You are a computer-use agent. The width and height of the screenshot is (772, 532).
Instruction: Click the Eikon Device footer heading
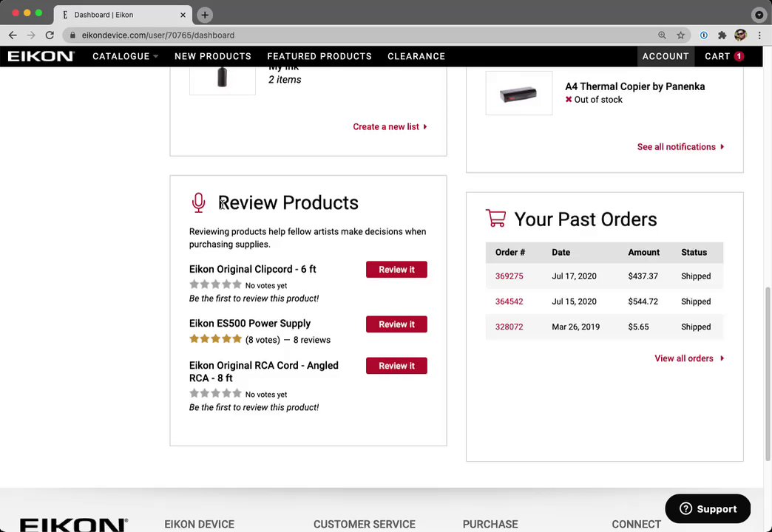tap(200, 524)
